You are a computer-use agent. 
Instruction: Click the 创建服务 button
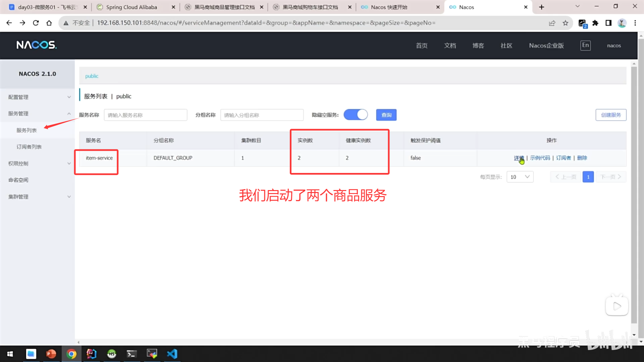(x=610, y=115)
